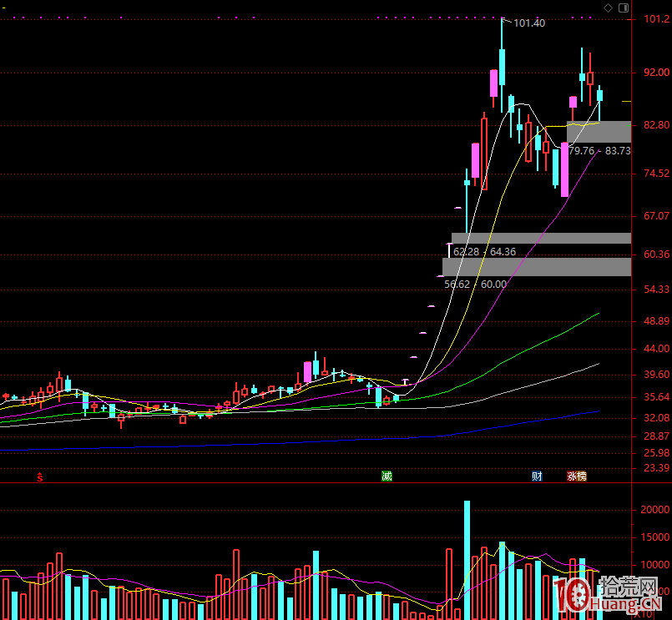Click the gap label 56.62 - 60.00

(475, 284)
